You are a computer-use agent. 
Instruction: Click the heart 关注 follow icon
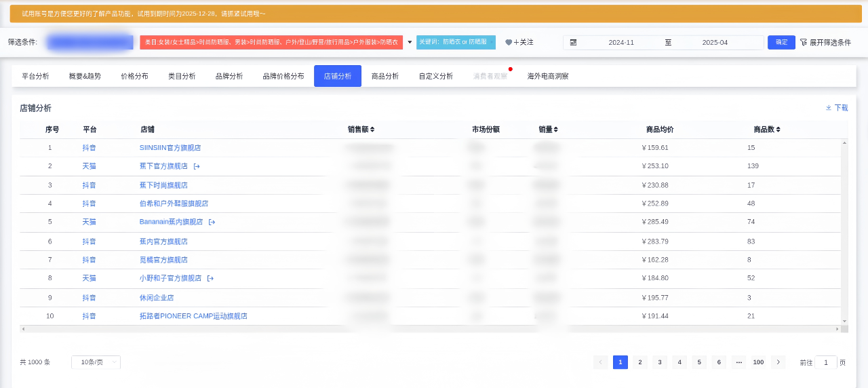click(x=509, y=42)
